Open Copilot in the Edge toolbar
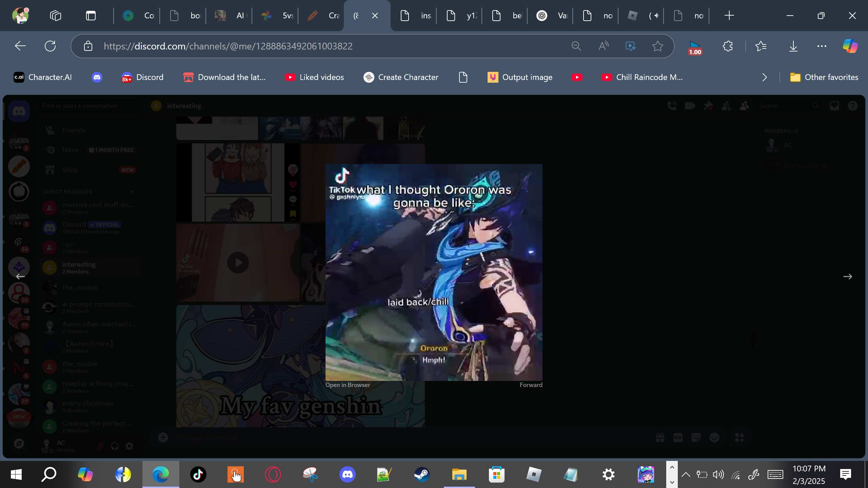 [850, 46]
